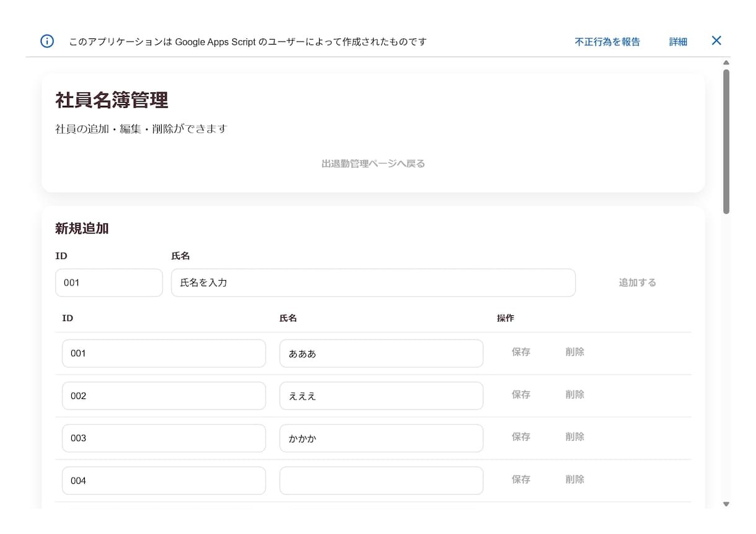Click the vertical scrollbar thumb
This screenshot has width=756, height=534.
point(726,142)
